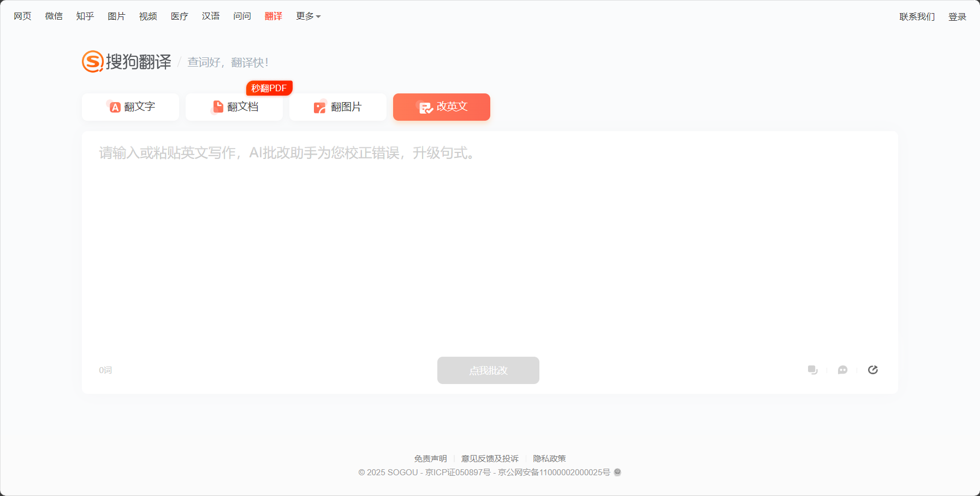Go to 医疗 medical search
Viewport: 980px width, 496px height.
(179, 16)
